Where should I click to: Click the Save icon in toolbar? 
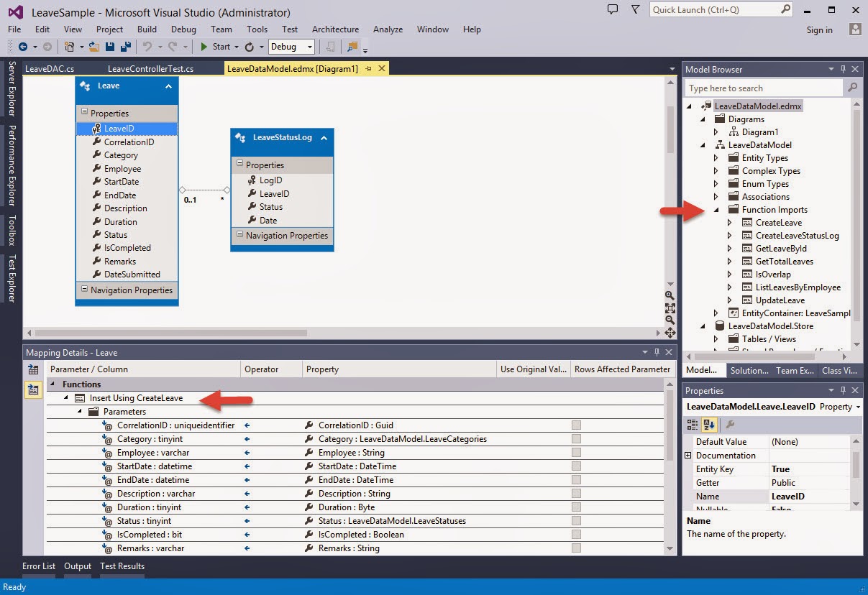coord(110,47)
